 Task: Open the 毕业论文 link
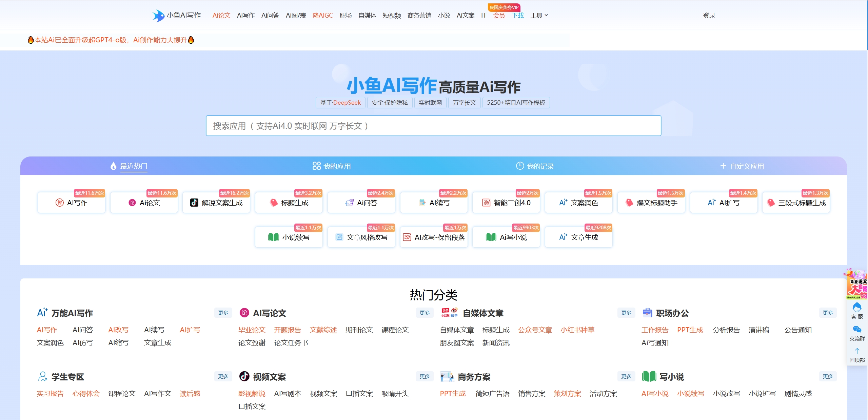(252, 330)
